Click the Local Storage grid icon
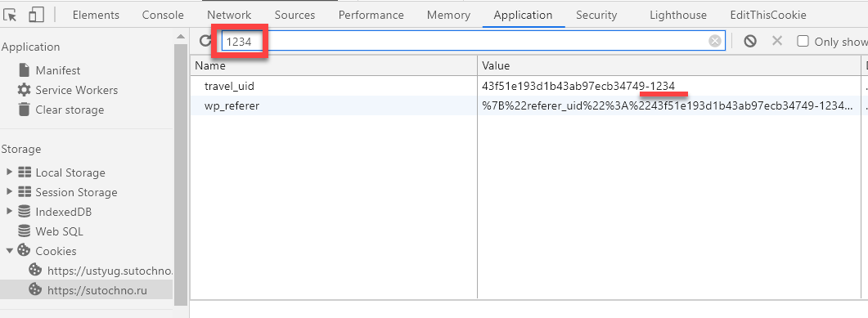Viewport: 868px width, 318px height. tap(25, 172)
